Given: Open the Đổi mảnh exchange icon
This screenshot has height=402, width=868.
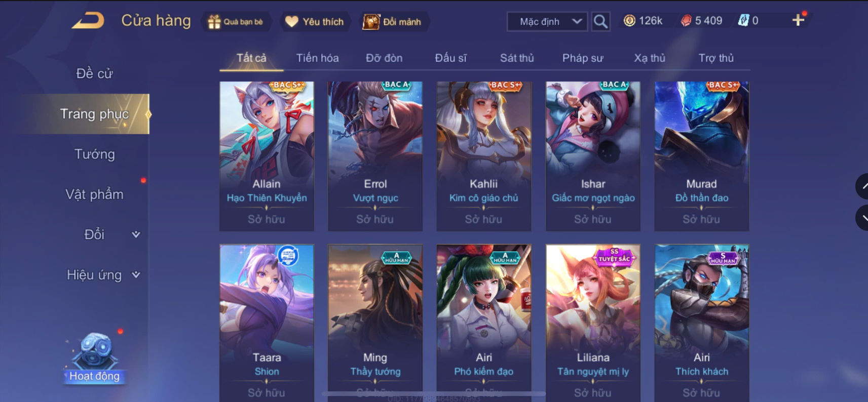Looking at the screenshot, I should coord(371,22).
